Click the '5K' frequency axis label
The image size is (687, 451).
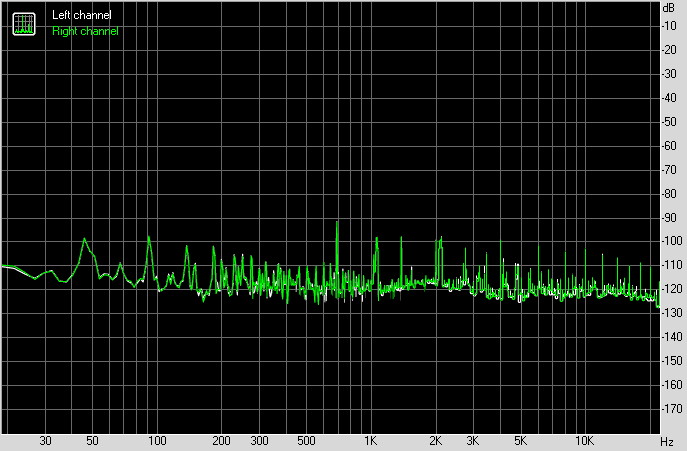click(x=520, y=441)
